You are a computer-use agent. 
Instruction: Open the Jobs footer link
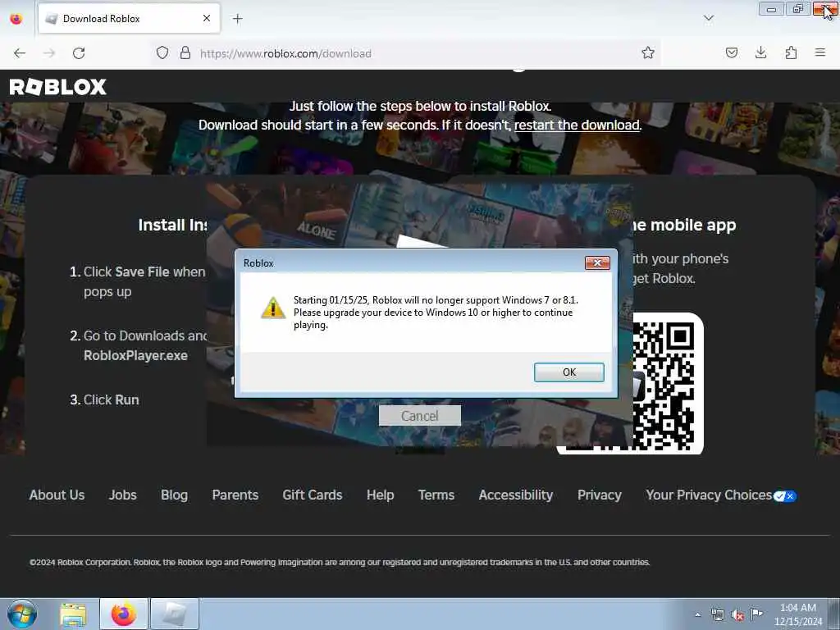click(123, 495)
